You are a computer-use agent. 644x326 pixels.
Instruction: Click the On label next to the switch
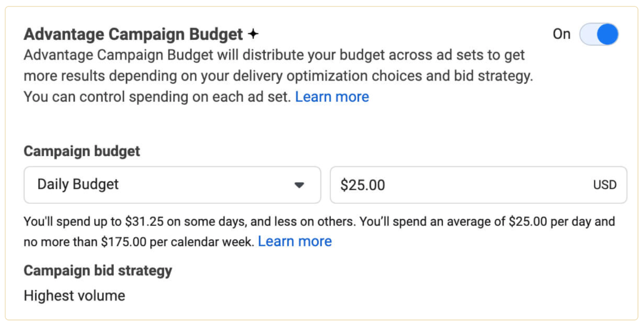[x=561, y=35]
